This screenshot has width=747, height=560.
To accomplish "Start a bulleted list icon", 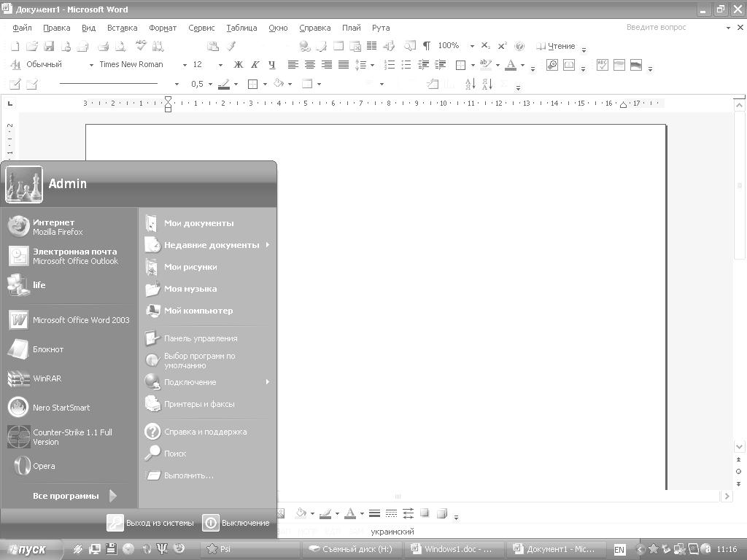I will (406, 65).
